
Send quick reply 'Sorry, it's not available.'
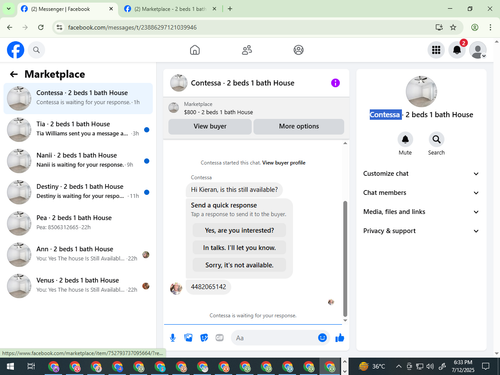point(239,265)
